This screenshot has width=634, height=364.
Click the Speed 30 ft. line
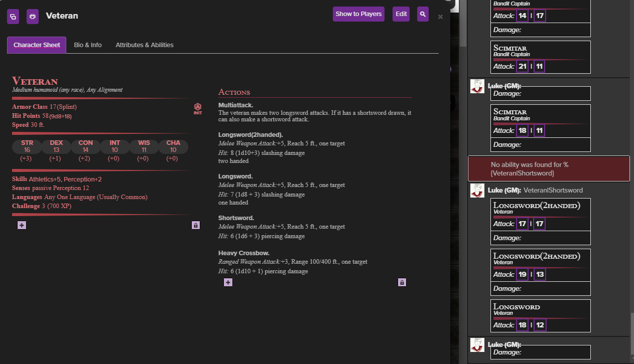(28, 125)
